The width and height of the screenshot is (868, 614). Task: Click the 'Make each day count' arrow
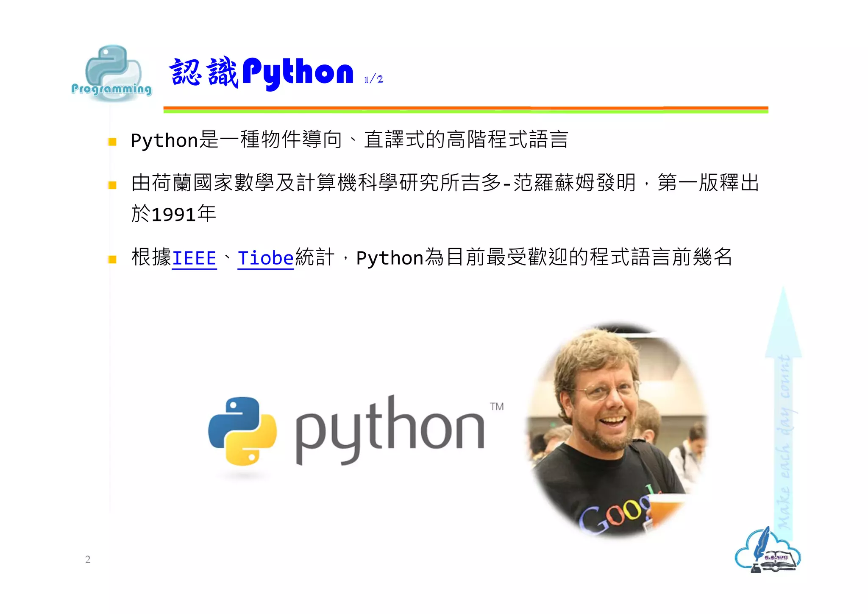pos(783,408)
